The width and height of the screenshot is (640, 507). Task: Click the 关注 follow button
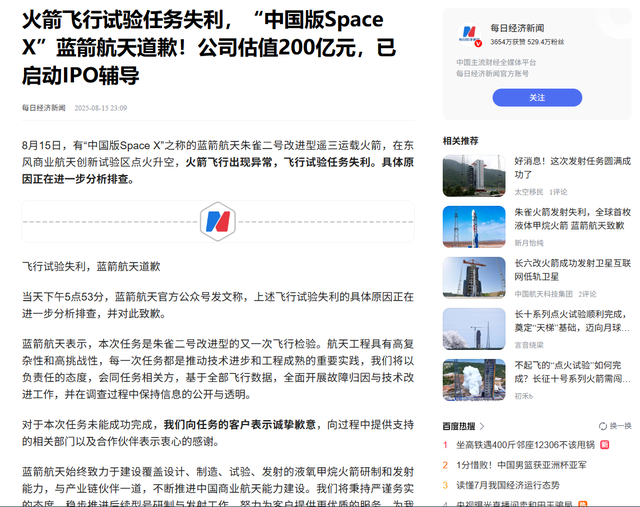pos(537,98)
